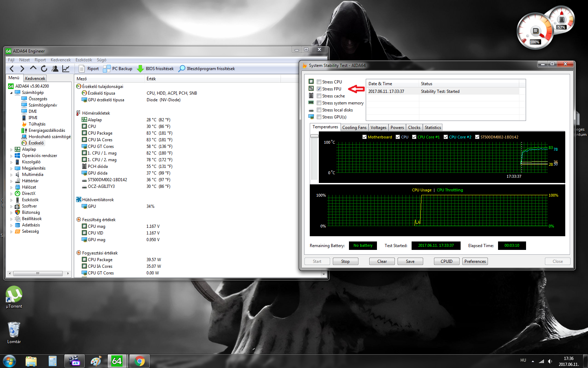The image size is (588, 368).
Task: Expand the Operációs rendszer tree node
Action: coord(11,156)
